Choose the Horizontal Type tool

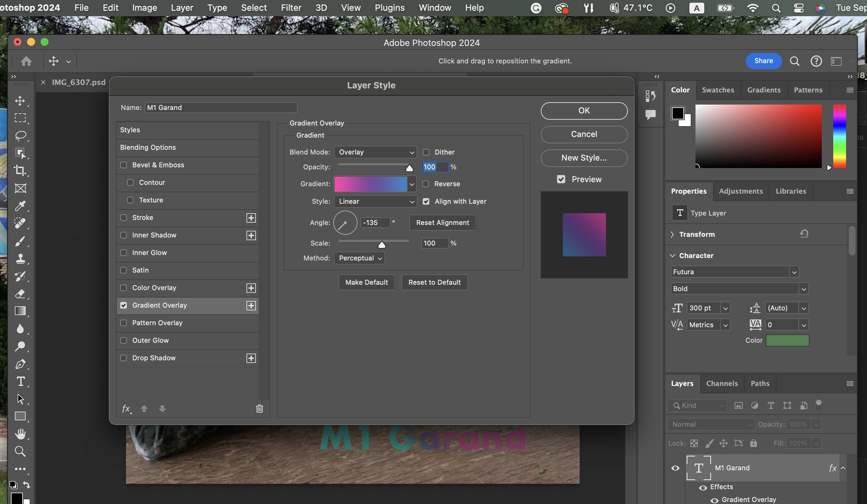20,381
